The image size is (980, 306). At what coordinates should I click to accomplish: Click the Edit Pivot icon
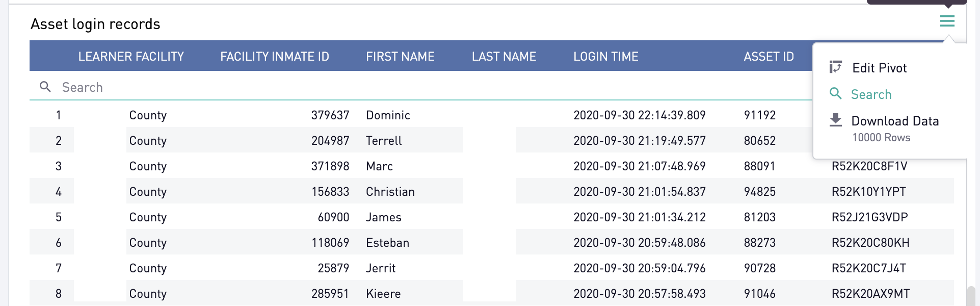click(x=835, y=67)
